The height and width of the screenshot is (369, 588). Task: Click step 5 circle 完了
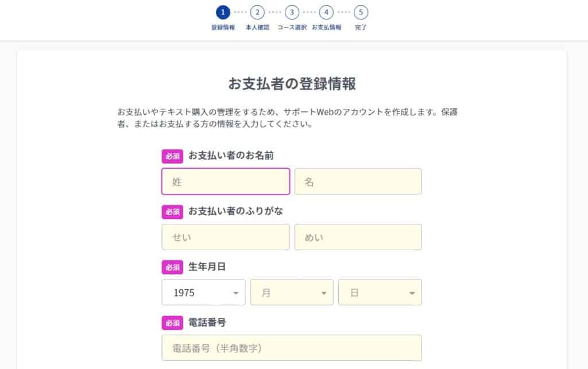pyautogui.click(x=361, y=12)
